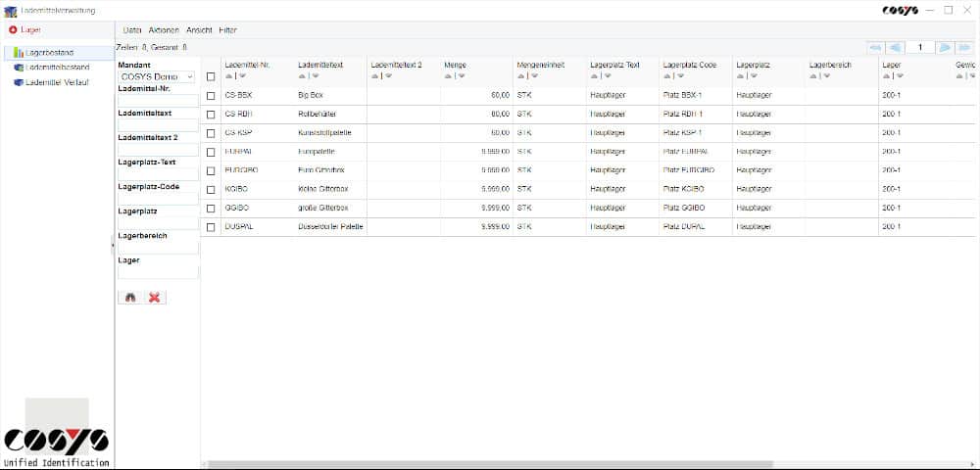Viewport: 980px width, 470px height.
Task: Click the Lademittelbestand blue box icon
Action: 19,68
